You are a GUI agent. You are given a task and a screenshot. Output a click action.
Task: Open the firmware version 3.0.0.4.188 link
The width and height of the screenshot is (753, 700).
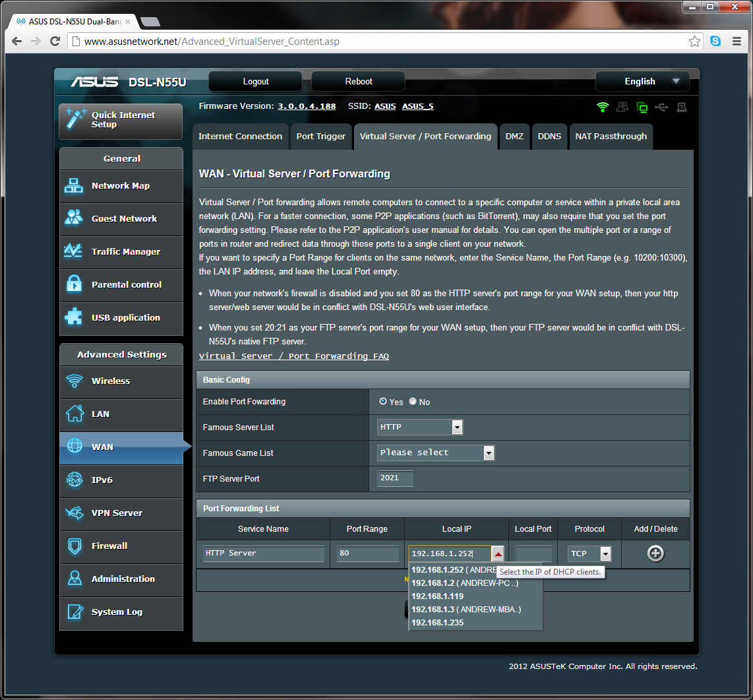[x=307, y=106]
